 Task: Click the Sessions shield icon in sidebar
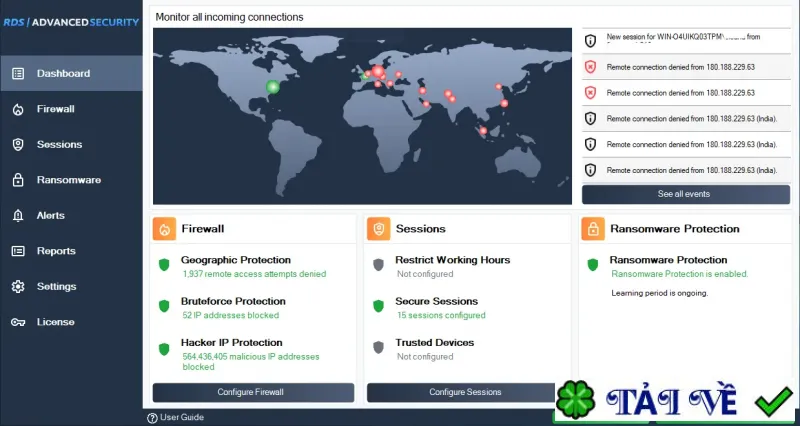[18, 144]
